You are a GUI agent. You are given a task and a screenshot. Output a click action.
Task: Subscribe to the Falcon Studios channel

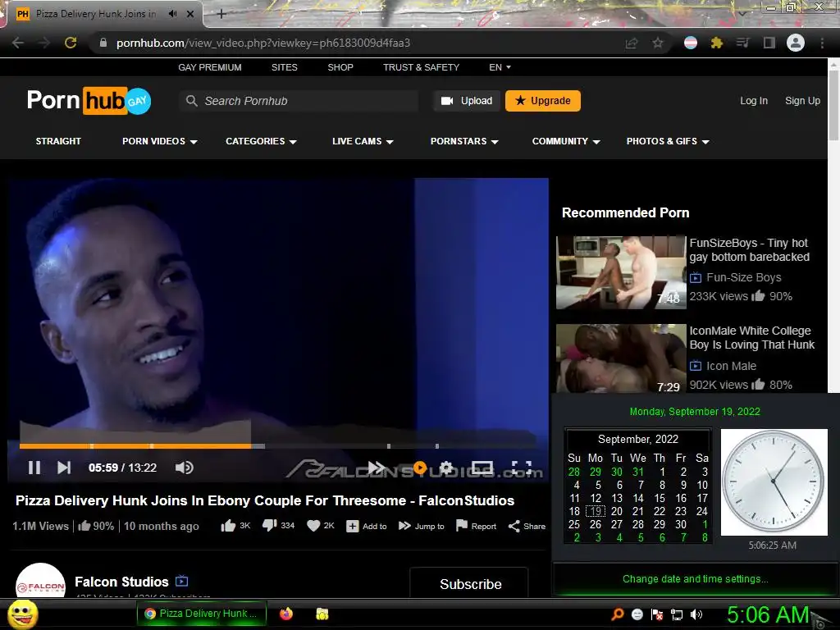470,583
